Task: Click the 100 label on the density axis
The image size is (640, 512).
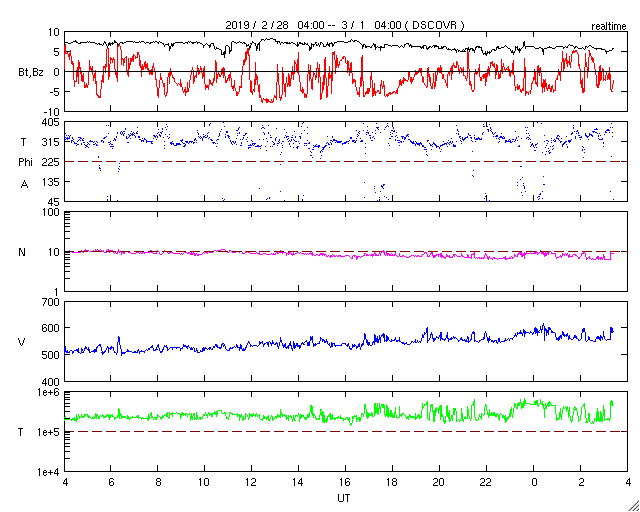Action: [52, 213]
